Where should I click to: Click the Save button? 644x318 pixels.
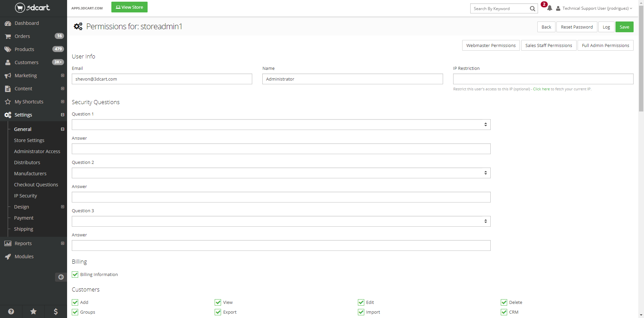click(x=624, y=27)
